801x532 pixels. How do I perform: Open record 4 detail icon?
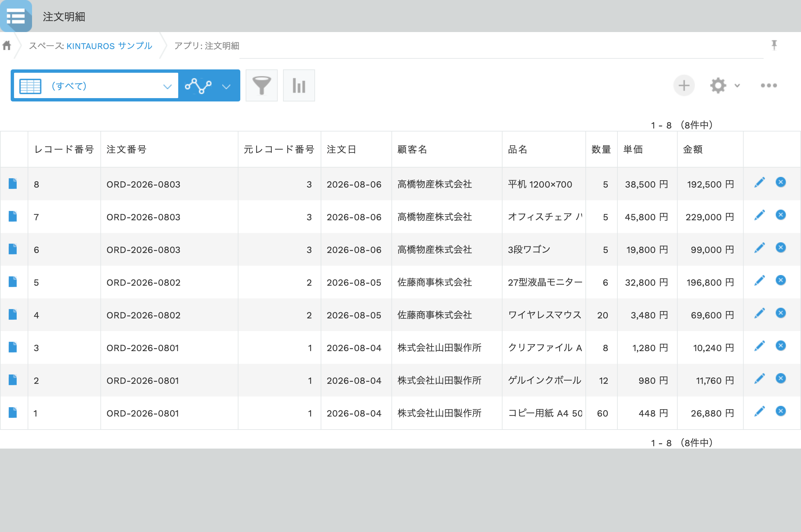[13, 314]
